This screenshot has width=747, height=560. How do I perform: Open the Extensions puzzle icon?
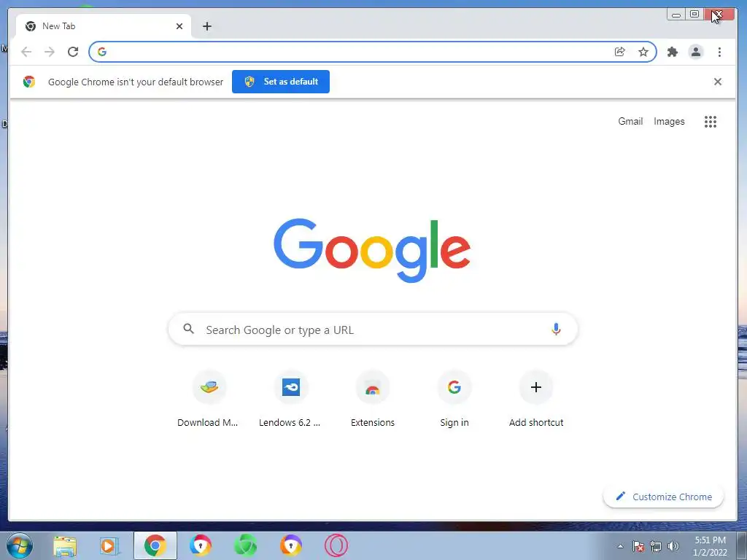pos(672,52)
